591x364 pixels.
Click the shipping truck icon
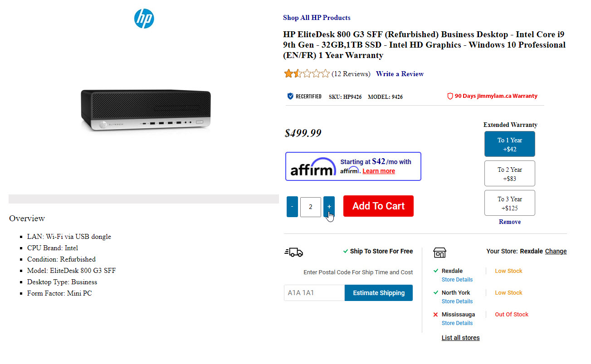(294, 252)
